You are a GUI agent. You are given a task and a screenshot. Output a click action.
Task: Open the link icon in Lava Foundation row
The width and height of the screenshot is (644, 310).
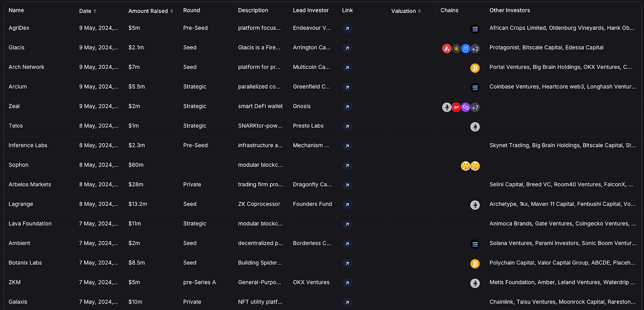point(348,224)
